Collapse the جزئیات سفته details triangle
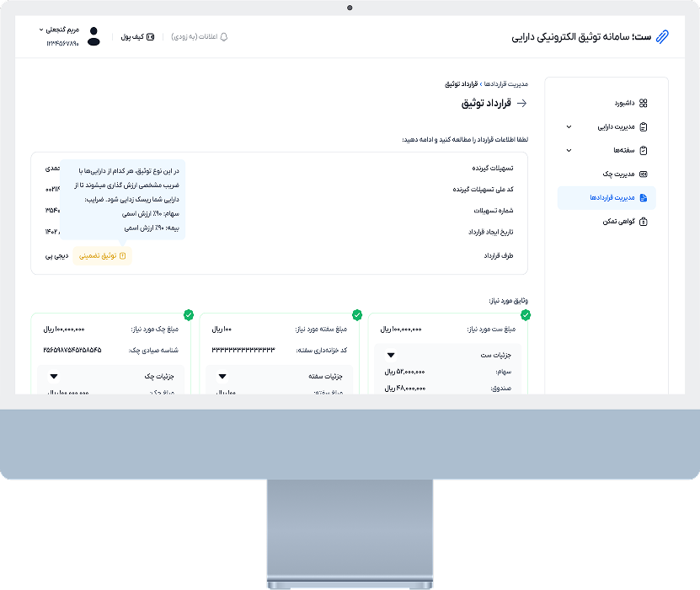 (222, 377)
